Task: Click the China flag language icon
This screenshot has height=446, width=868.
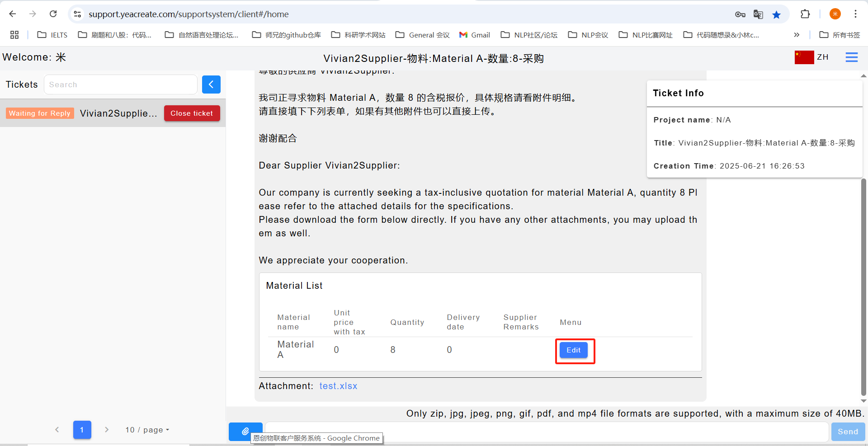Action: point(804,57)
